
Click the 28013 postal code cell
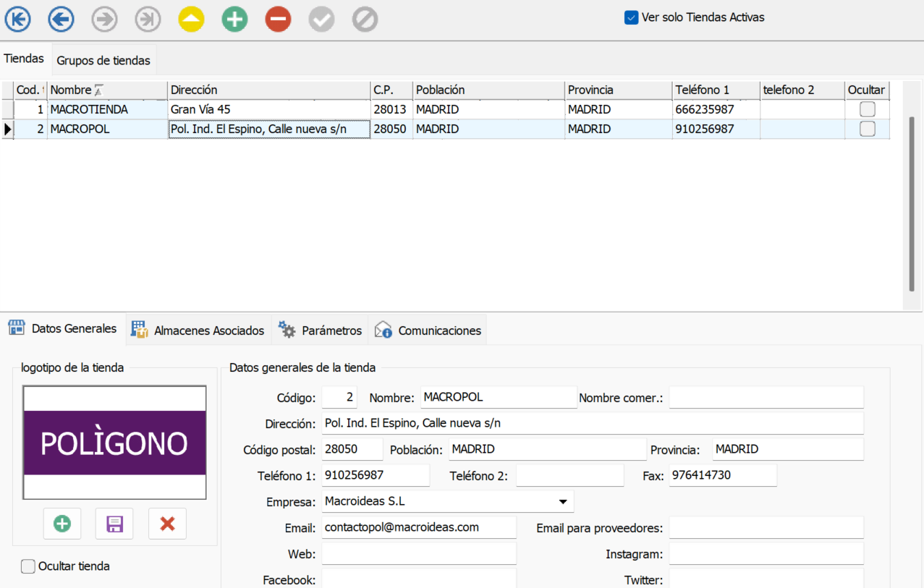pyautogui.click(x=391, y=110)
